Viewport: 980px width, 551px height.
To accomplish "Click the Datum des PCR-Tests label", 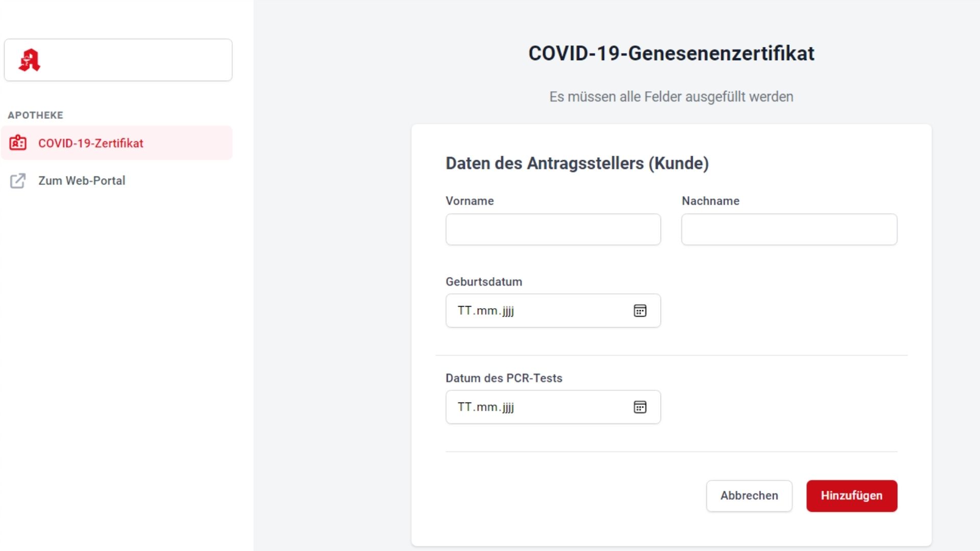I will click(x=503, y=378).
